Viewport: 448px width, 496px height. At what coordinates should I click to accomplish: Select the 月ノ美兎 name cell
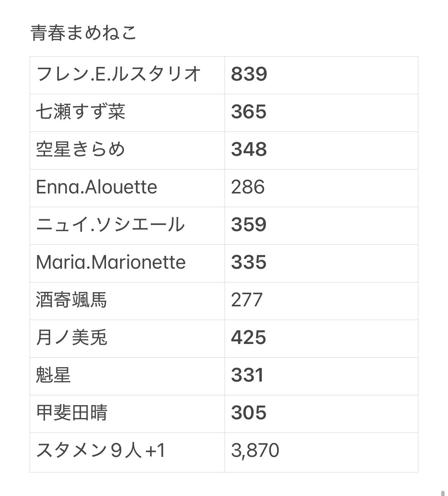(x=71, y=338)
